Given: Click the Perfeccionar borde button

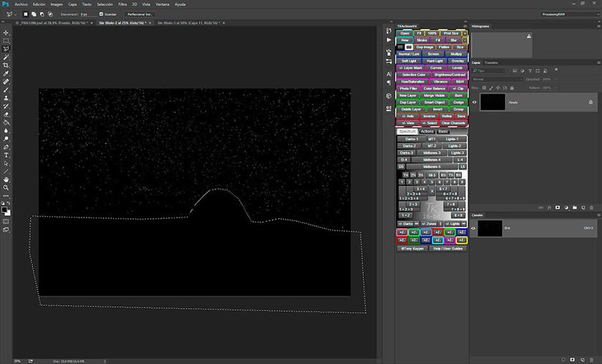Looking at the screenshot, I should (140, 14).
